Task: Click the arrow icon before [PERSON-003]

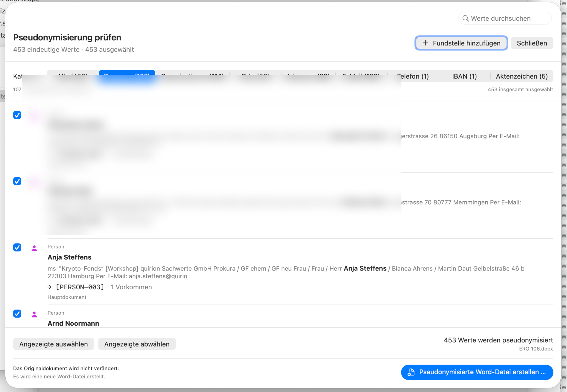Action: click(50, 287)
